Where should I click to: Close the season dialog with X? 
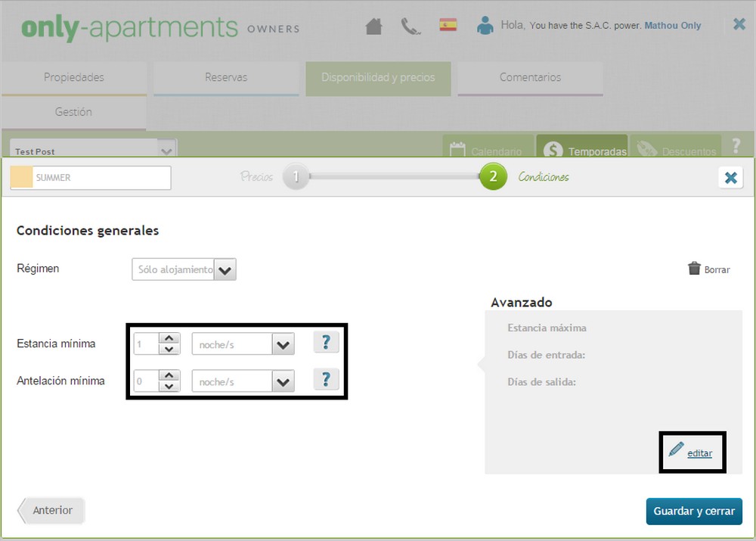tap(730, 178)
